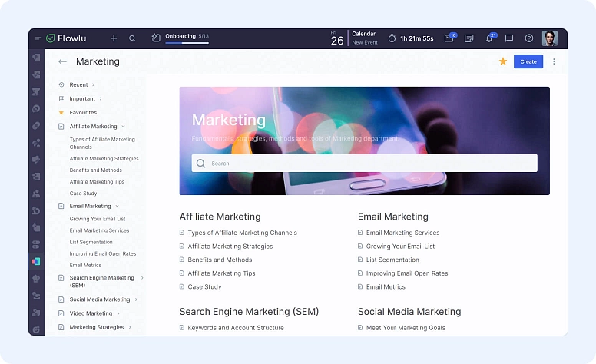
Task: Click the 1h 21m 55s timer readout
Action: [416, 38]
